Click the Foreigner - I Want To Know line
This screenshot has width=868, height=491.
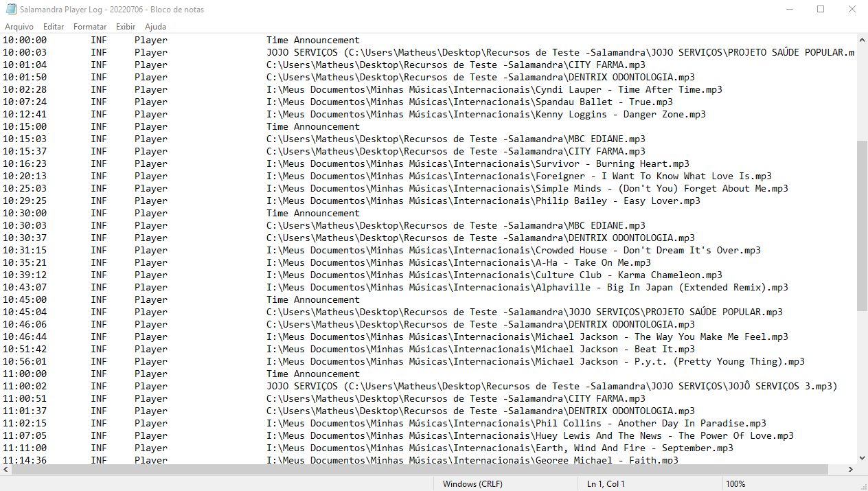pos(387,176)
